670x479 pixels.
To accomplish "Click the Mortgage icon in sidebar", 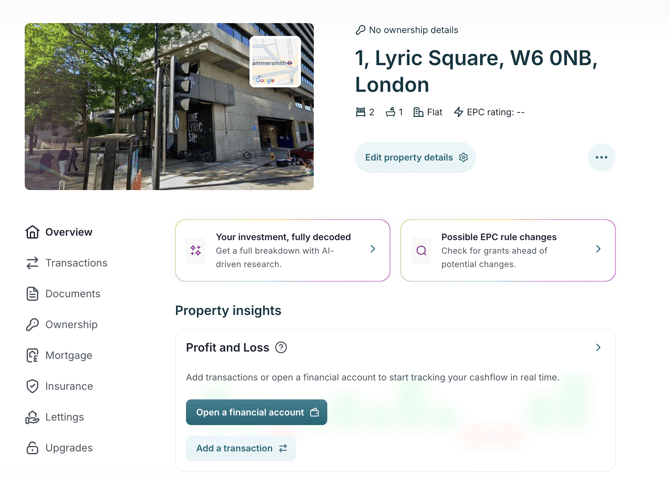I will (x=32, y=355).
